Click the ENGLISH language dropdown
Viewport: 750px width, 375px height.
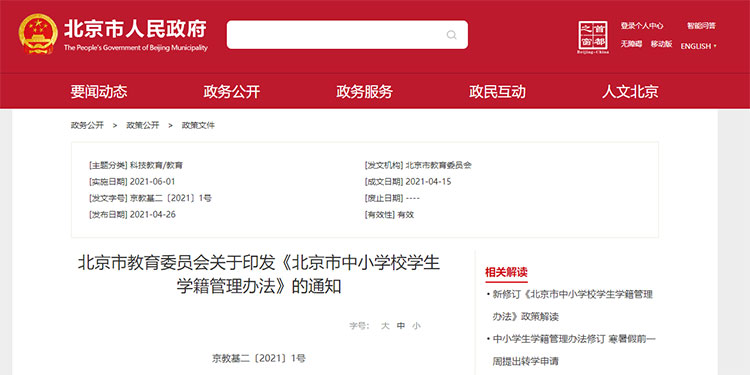[x=698, y=46]
